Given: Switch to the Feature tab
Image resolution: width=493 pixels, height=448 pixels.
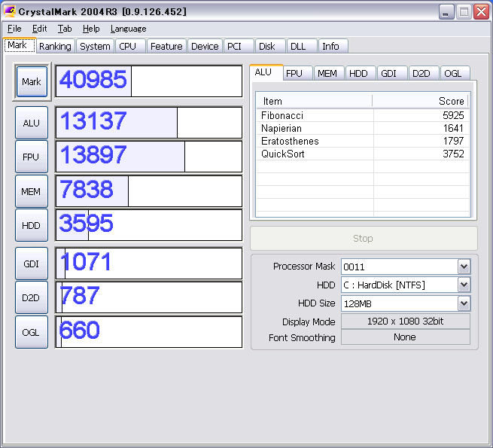Looking at the screenshot, I should tap(166, 46).
